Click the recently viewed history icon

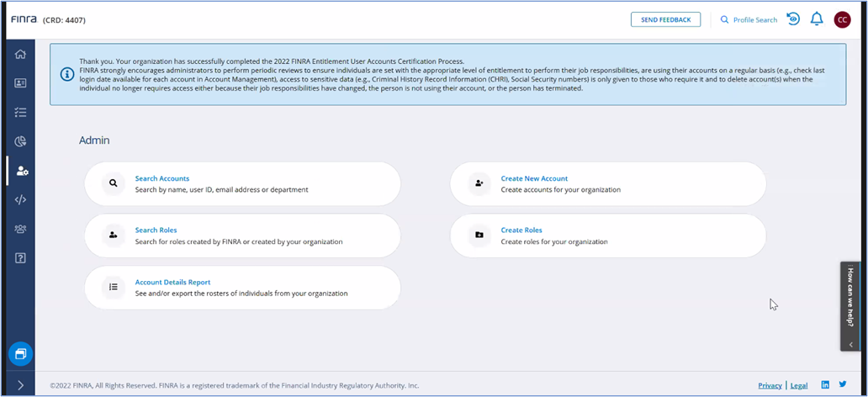[792, 19]
